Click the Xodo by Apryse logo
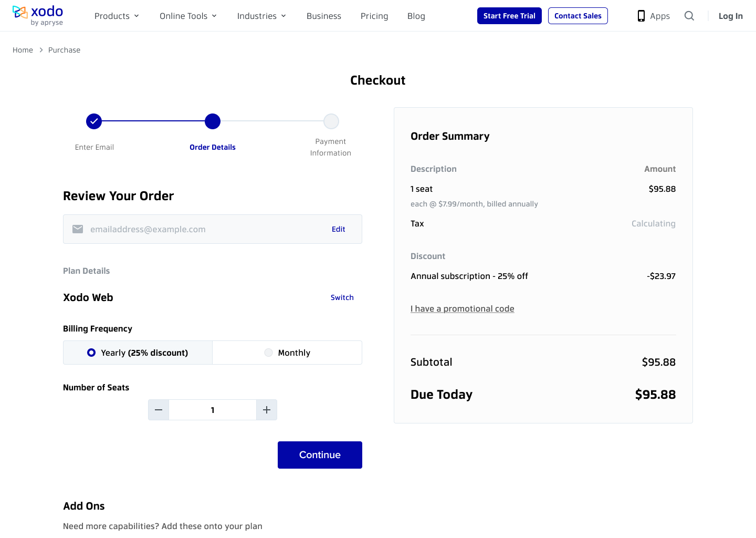This screenshot has height=538, width=756. click(38, 16)
